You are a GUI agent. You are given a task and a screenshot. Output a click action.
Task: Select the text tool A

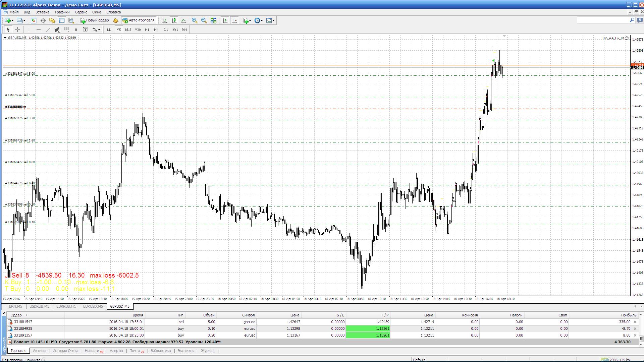pos(76,29)
